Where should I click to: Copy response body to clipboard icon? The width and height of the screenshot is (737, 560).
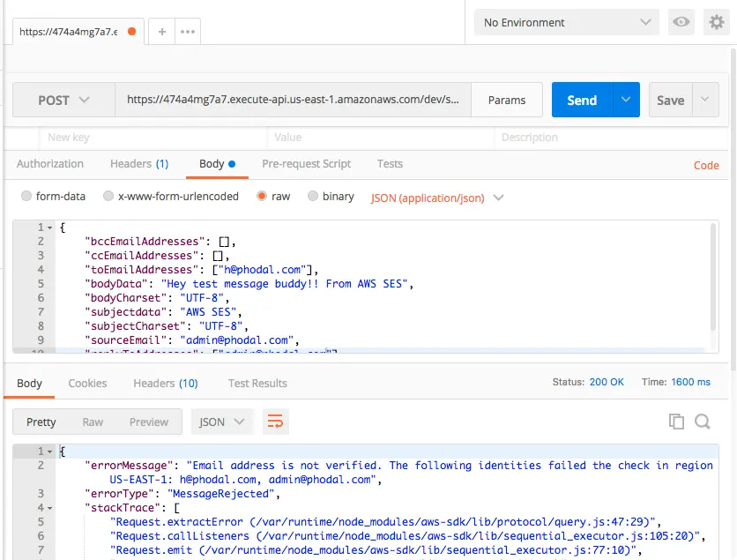pyautogui.click(x=676, y=422)
